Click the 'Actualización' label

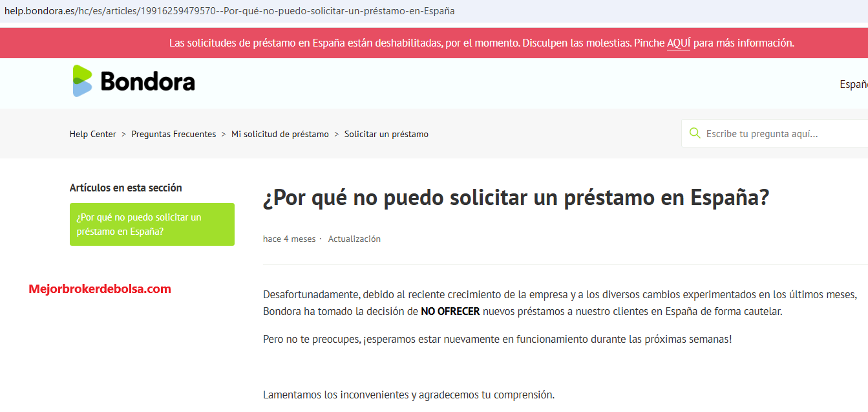[354, 239]
